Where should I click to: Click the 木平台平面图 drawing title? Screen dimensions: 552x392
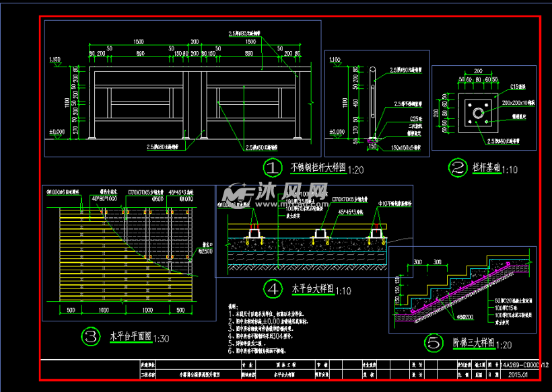click(x=131, y=336)
